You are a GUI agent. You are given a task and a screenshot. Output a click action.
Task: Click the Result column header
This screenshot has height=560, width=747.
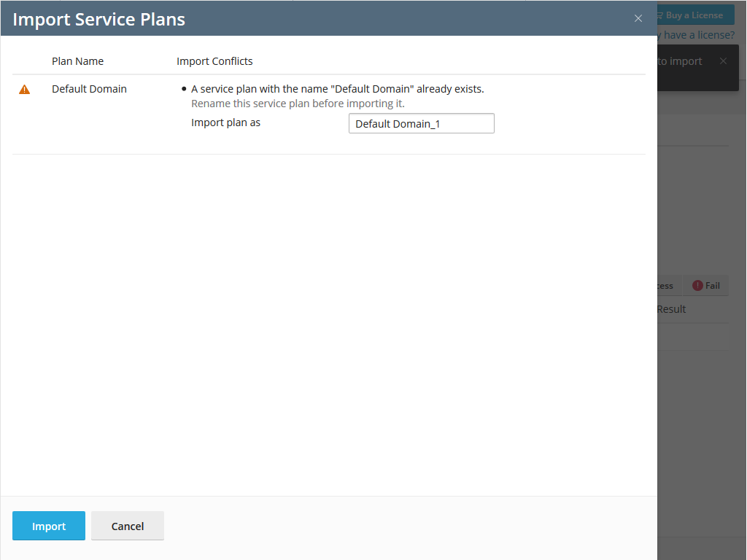click(671, 309)
